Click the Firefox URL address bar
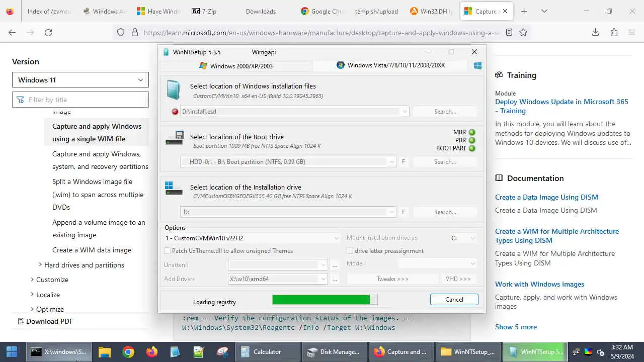 click(322, 32)
